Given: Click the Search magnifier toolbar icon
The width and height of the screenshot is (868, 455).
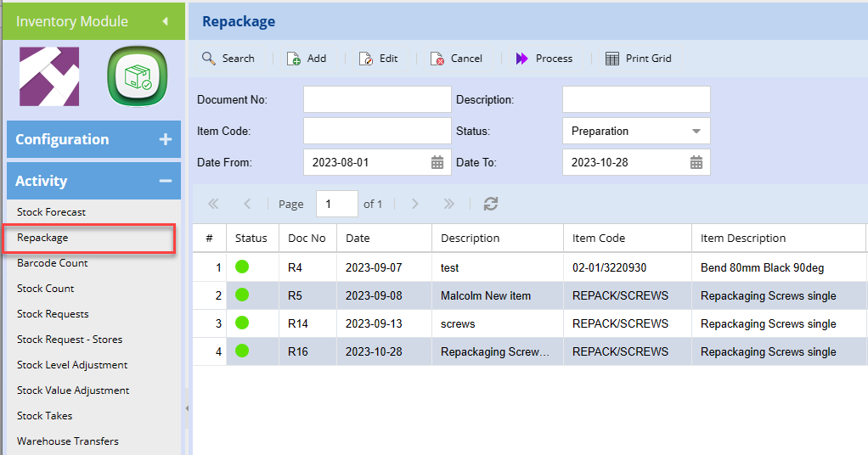Looking at the screenshot, I should (x=209, y=59).
